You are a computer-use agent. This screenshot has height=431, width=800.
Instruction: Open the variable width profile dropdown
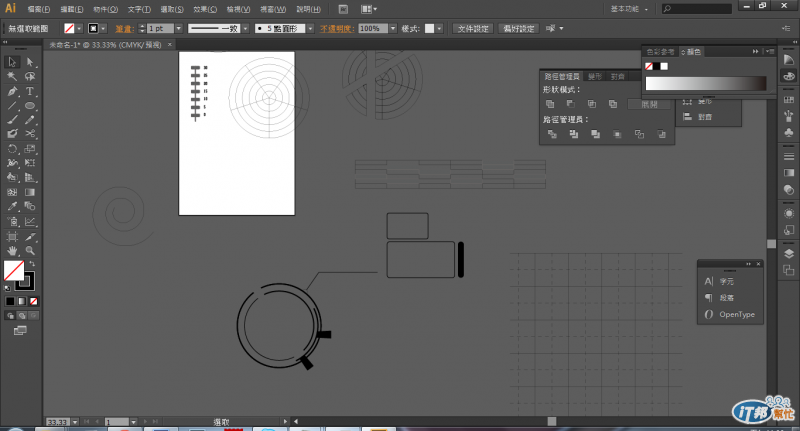pyautogui.click(x=245, y=29)
